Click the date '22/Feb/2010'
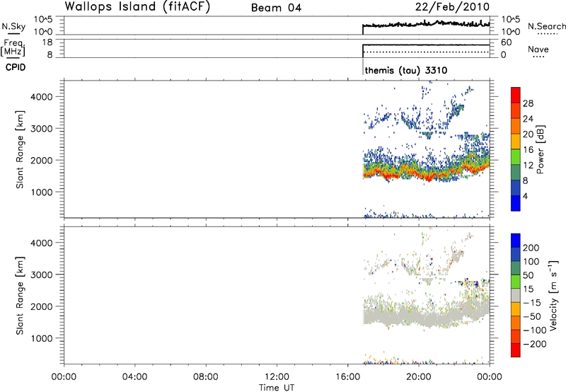 tap(452, 7)
